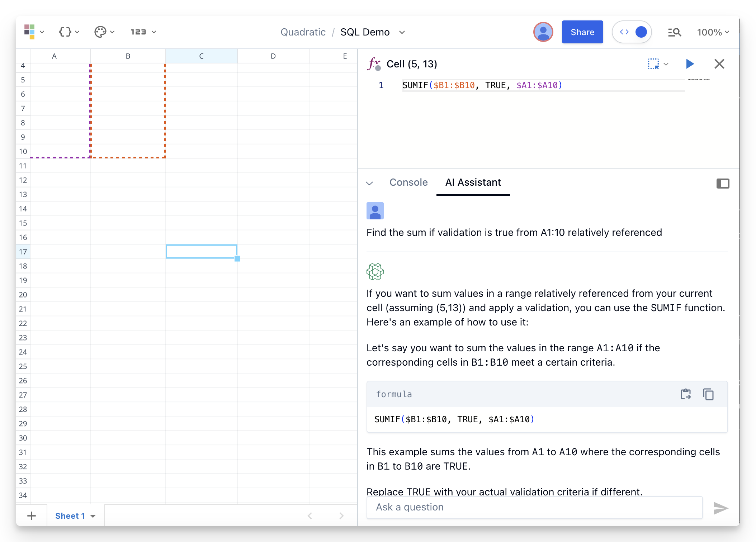
Task: Collapse the console panel chevron
Action: [369, 183]
